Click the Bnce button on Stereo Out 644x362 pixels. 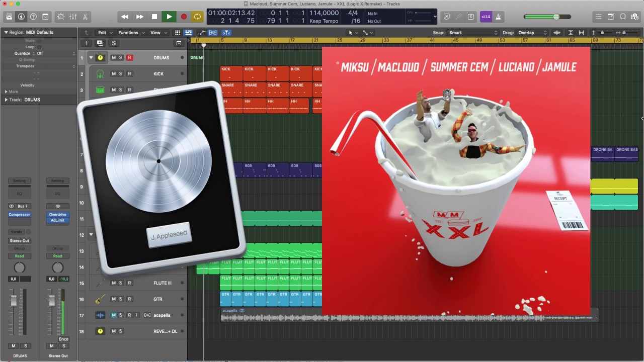tap(63, 339)
